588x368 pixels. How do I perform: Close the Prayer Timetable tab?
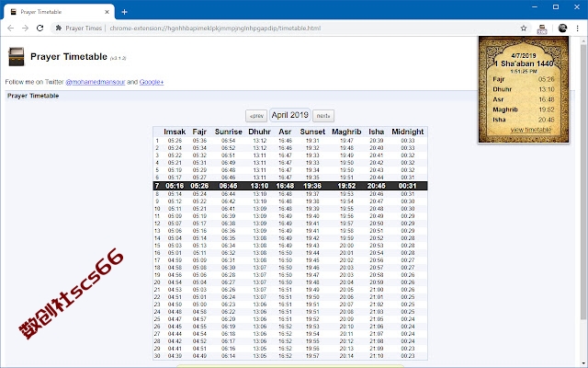tap(107, 12)
